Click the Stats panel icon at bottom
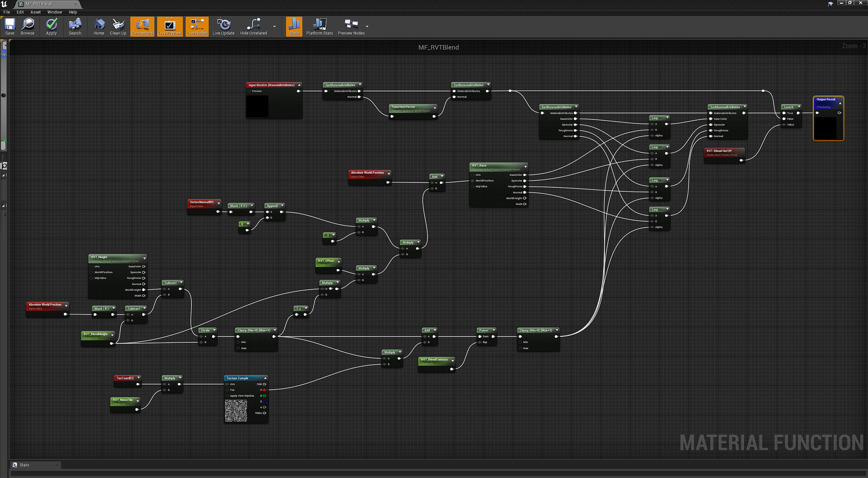Screen dimensions: 868x478 click(15, 465)
